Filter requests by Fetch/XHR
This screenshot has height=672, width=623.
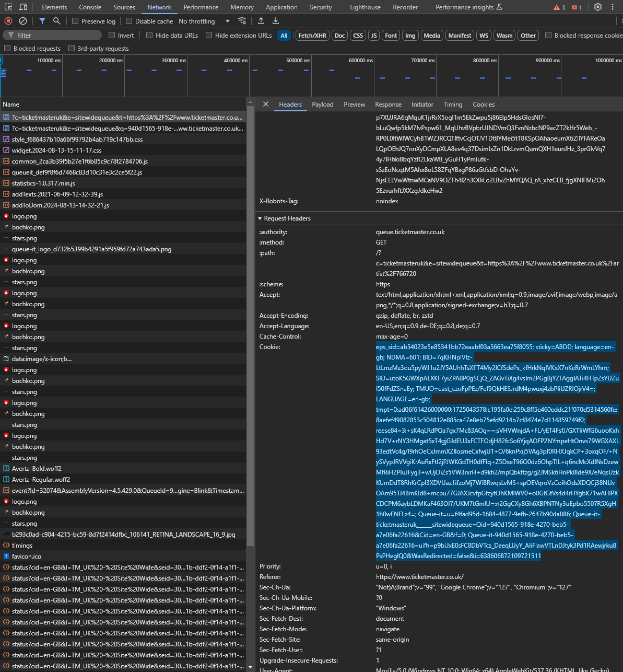coord(312,36)
